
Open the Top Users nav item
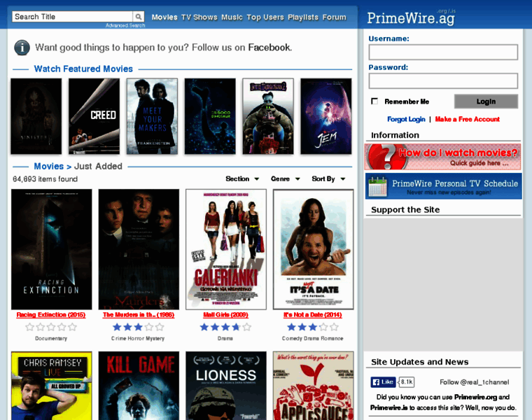coord(265,17)
